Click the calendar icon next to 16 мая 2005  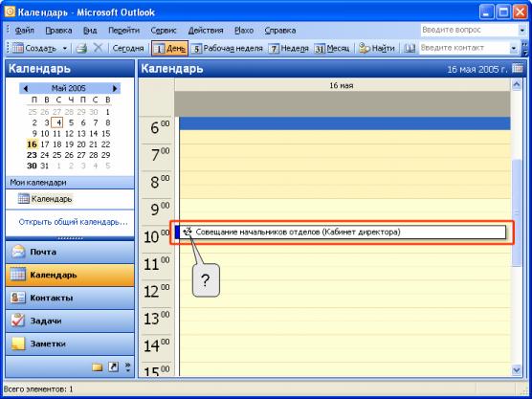517,68
